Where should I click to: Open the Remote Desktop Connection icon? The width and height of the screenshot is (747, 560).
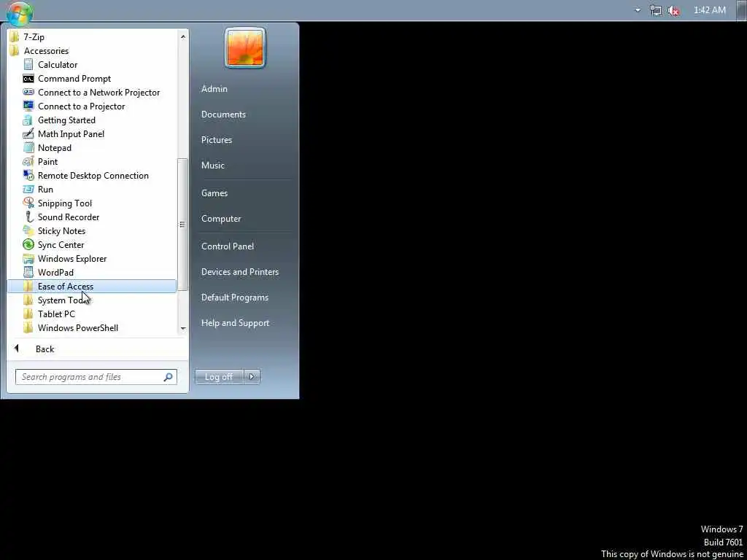pyautogui.click(x=28, y=175)
